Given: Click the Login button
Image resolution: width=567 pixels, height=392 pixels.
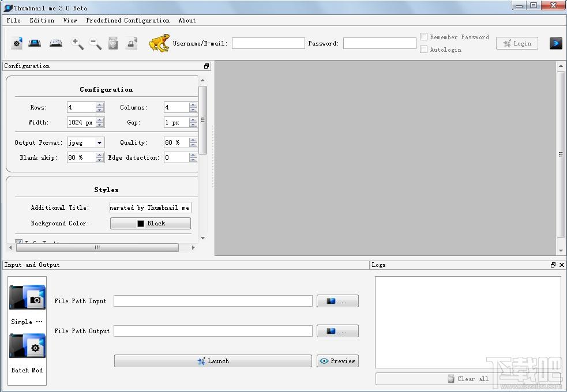Looking at the screenshot, I should pos(517,43).
